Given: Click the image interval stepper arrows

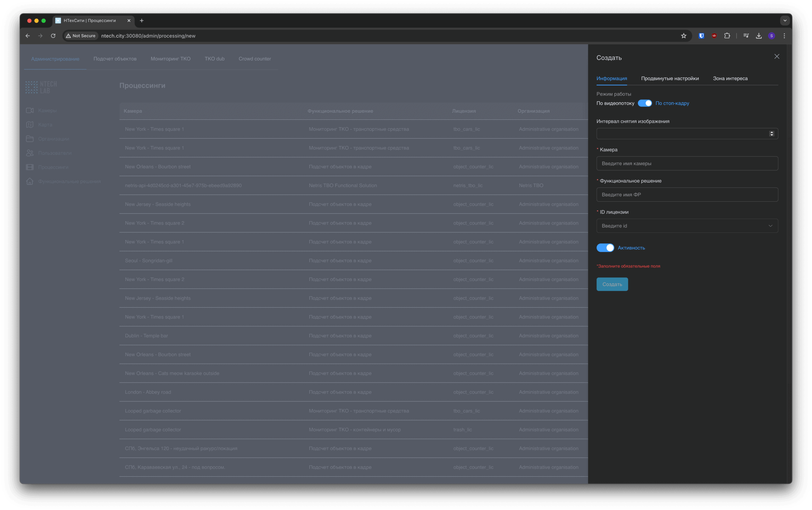Looking at the screenshot, I should click(x=771, y=134).
